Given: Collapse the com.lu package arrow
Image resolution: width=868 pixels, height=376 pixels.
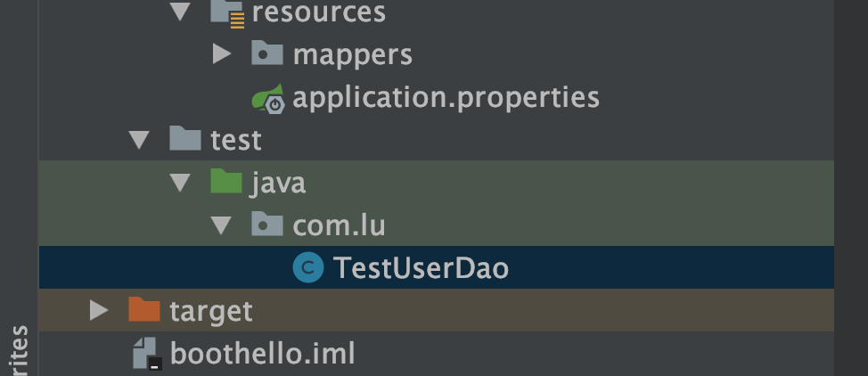Looking at the screenshot, I should pos(222,225).
